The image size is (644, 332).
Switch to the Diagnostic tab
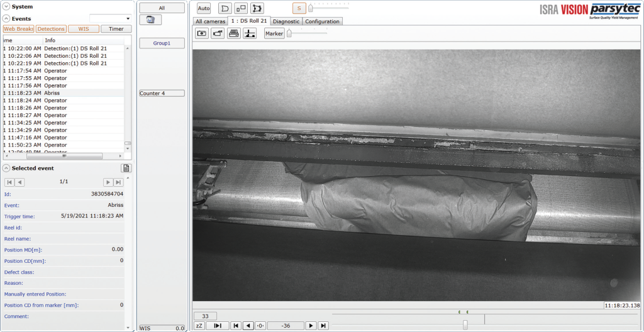[286, 21]
